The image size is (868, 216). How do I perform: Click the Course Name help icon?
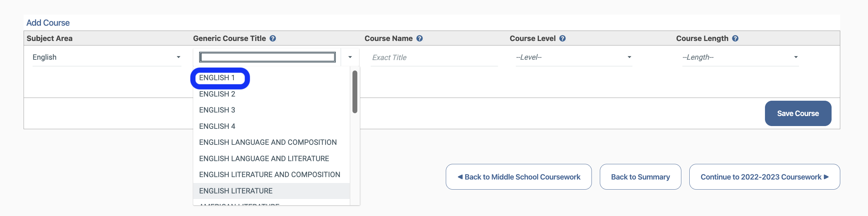pos(419,39)
